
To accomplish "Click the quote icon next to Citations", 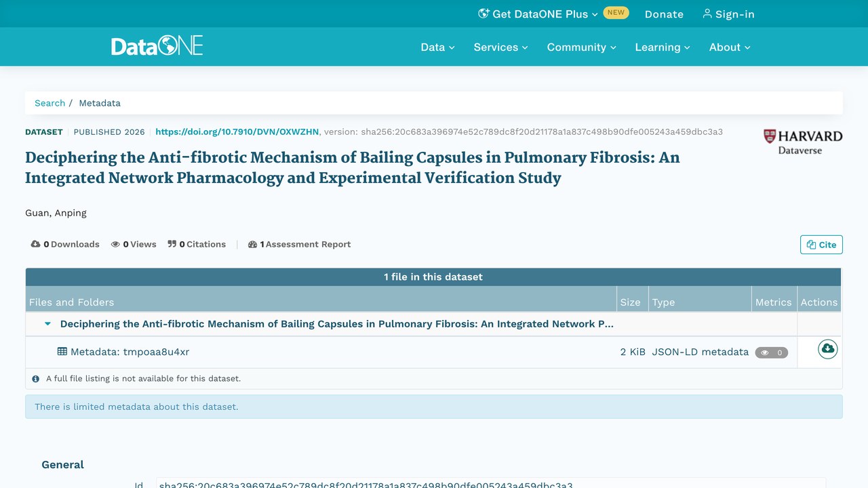I will (x=172, y=244).
